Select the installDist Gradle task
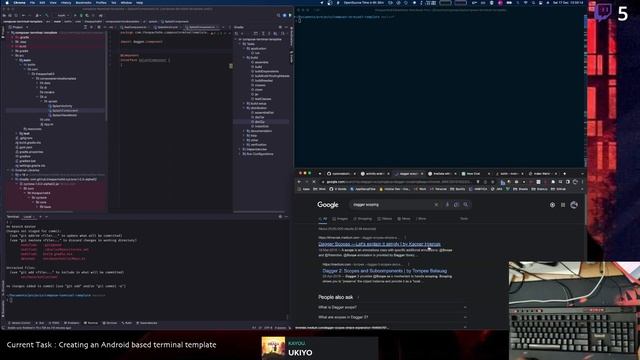 tap(261, 127)
